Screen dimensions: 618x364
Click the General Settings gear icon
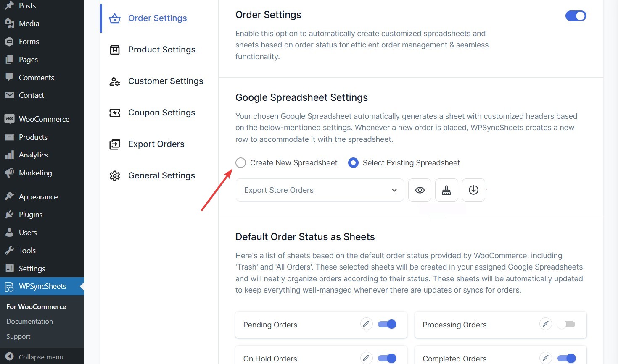point(115,175)
